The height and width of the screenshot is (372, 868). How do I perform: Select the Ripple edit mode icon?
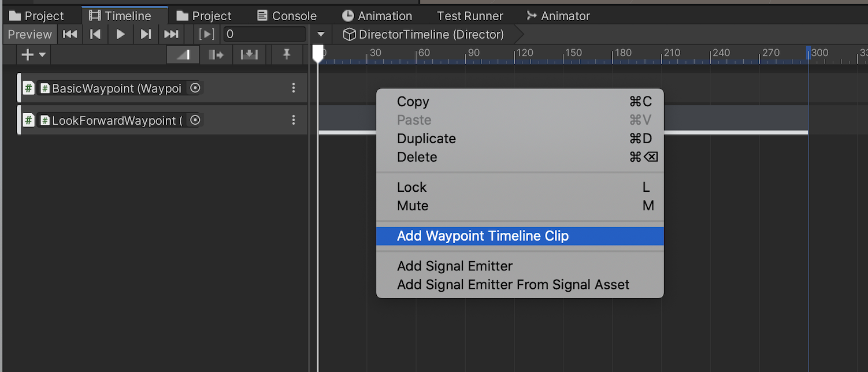216,54
